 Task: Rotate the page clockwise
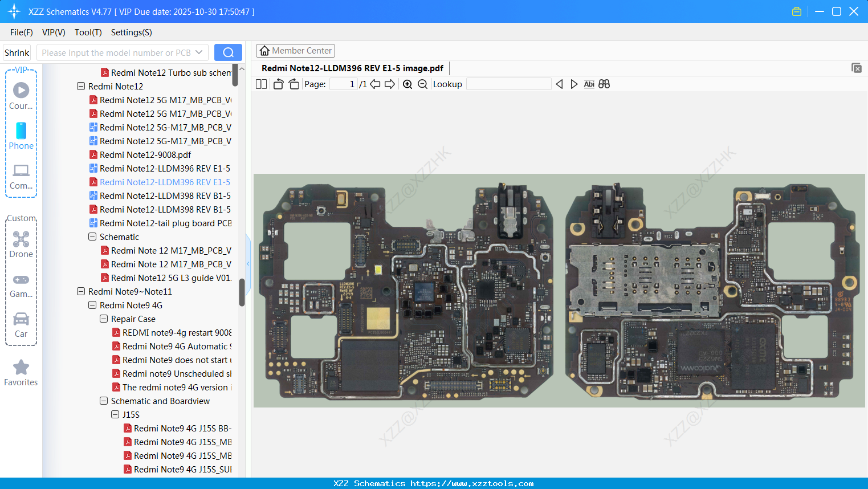[x=293, y=84]
